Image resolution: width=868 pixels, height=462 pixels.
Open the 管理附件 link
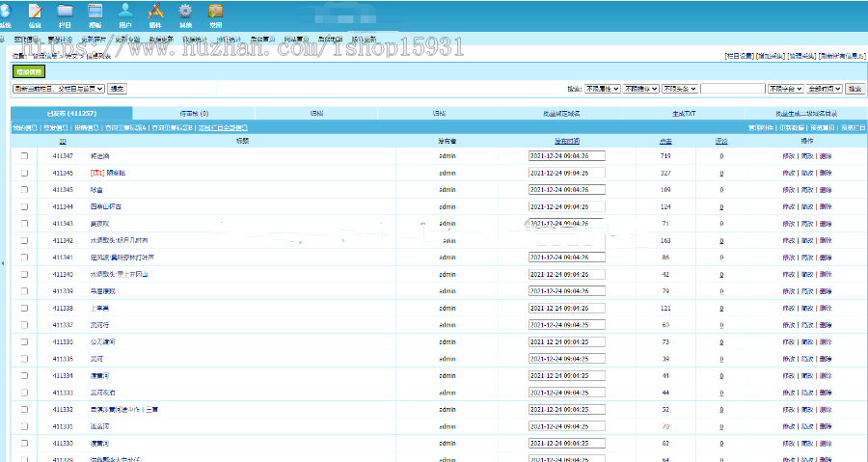(x=761, y=128)
